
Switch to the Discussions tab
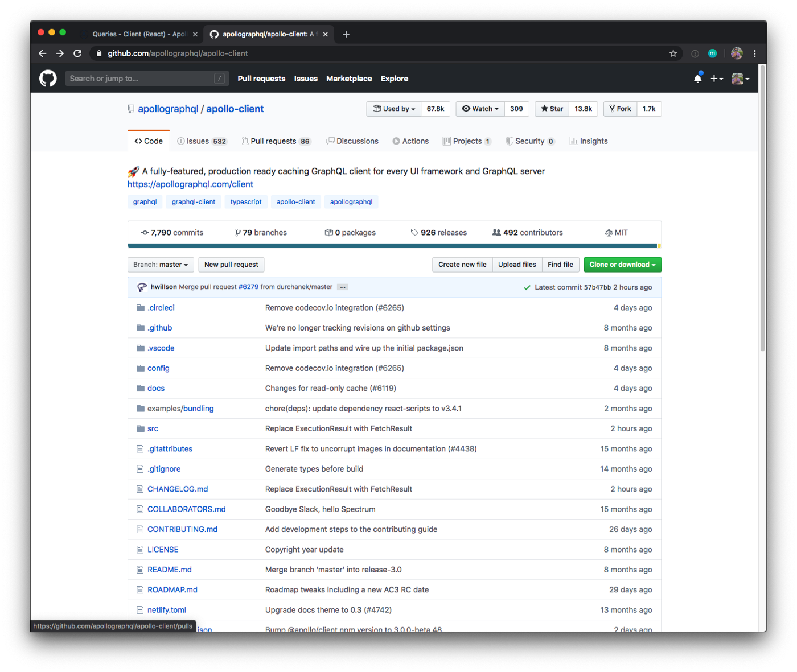click(x=352, y=141)
